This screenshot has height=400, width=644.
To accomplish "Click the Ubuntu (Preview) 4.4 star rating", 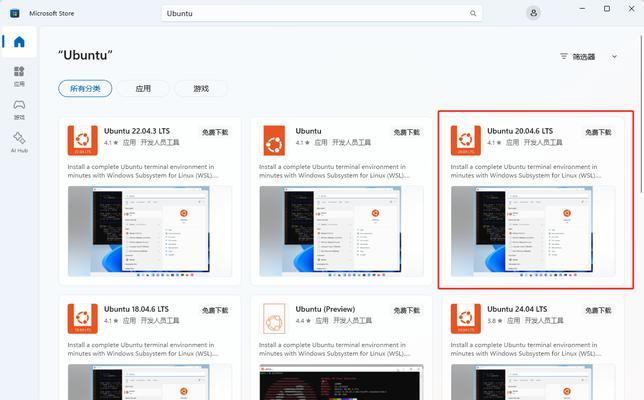I will [x=303, y=321].
